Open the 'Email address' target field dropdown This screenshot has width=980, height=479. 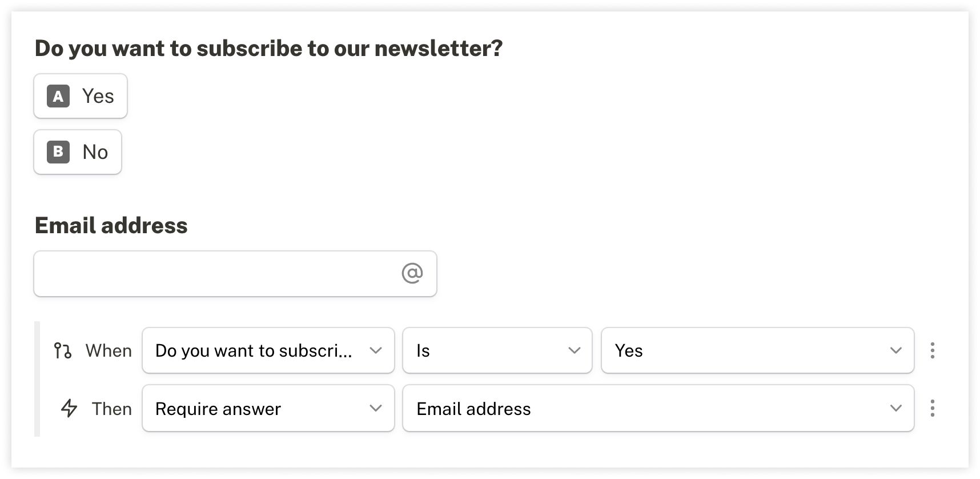658,408
